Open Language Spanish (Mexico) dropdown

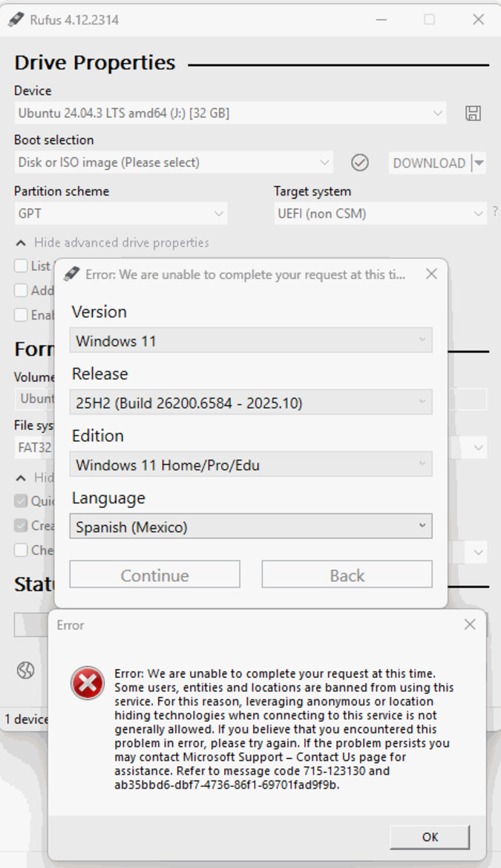point(251,526)
